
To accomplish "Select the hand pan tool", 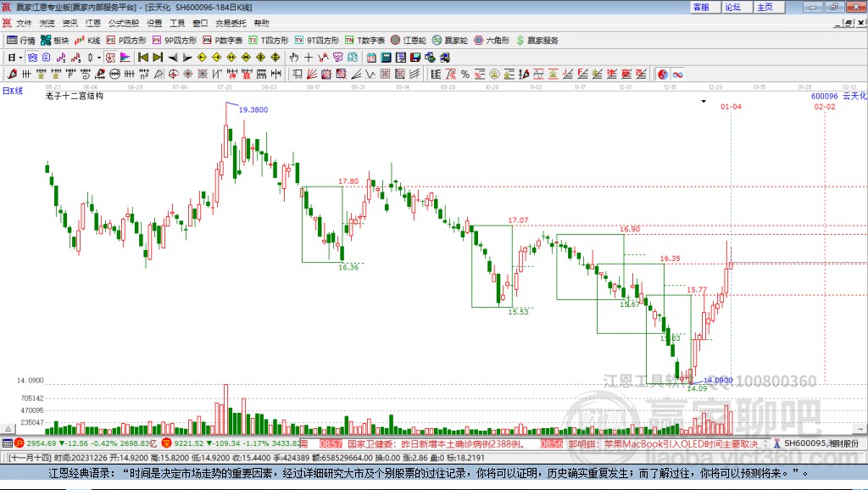I will [x=294, y=58].
